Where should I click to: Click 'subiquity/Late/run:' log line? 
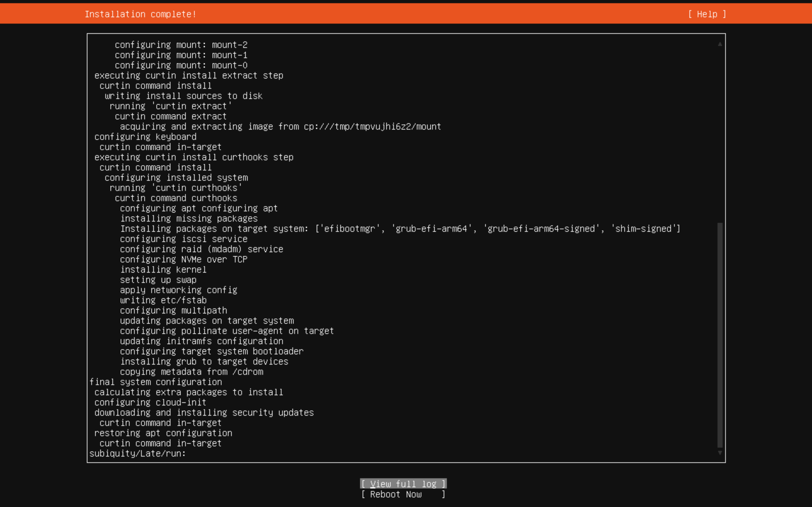click(x=137, y=454)
